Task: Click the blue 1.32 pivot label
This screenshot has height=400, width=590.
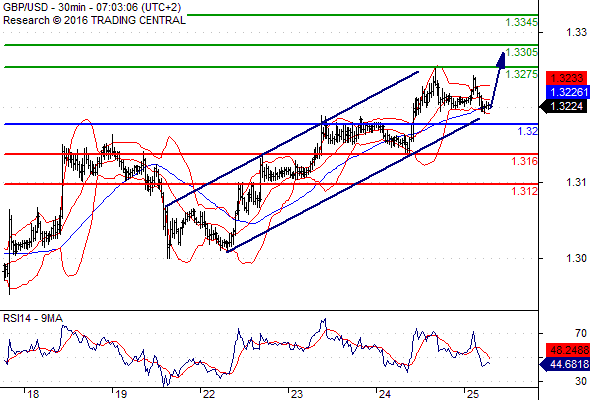Action: click(x=528, y=131)
